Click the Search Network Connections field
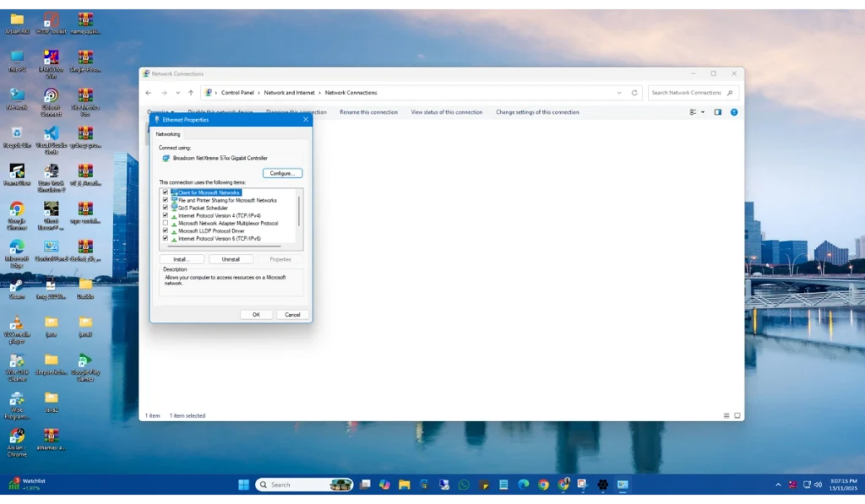The height and width of the screenshot is (504, 865). [x=687, y=93]
